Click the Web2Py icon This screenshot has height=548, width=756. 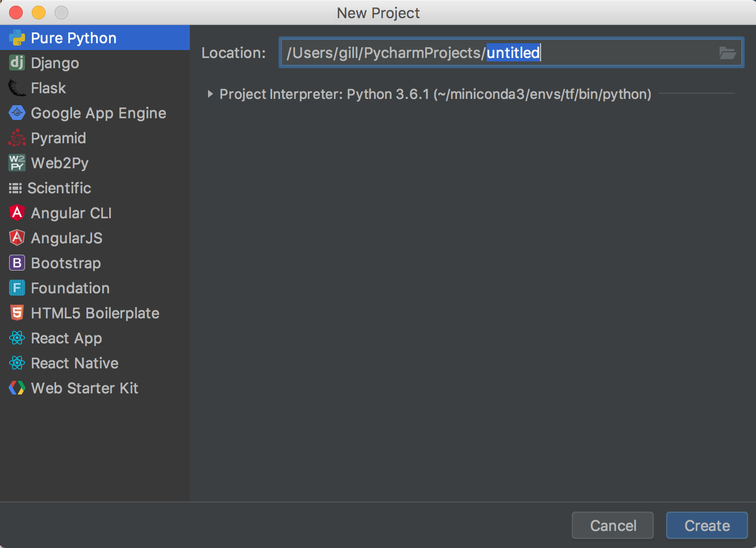16,163
